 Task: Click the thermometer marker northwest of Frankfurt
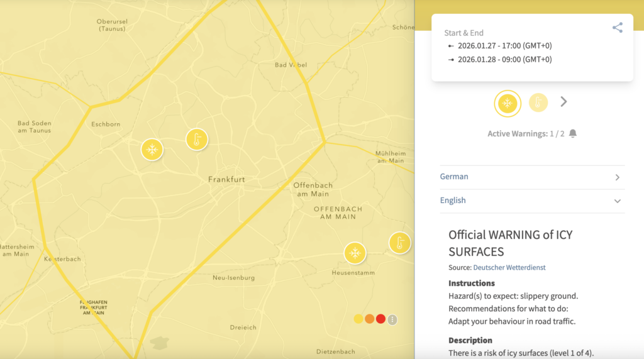click(197, 139)
